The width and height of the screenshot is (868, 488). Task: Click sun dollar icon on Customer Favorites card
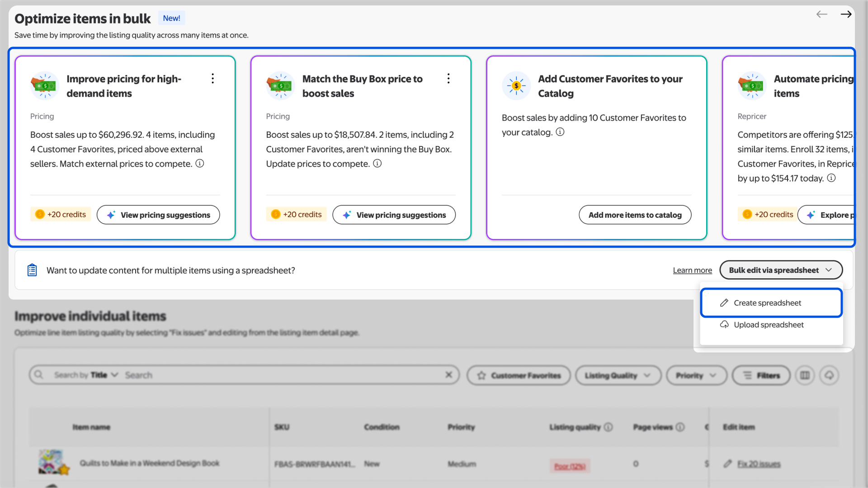click(516, 85)
